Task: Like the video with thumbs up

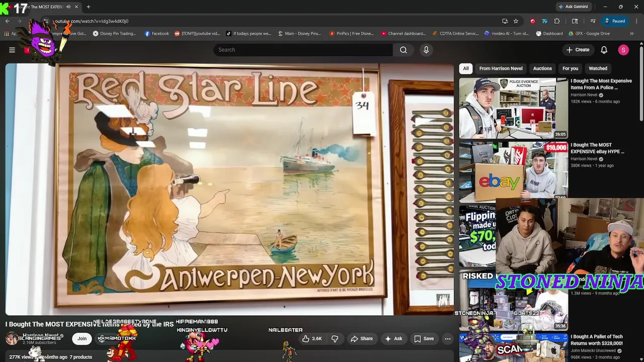Action: (x=311, y=339)
